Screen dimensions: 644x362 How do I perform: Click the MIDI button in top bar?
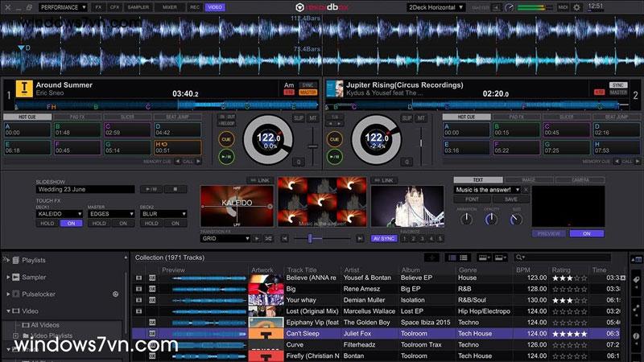point(563,7)
